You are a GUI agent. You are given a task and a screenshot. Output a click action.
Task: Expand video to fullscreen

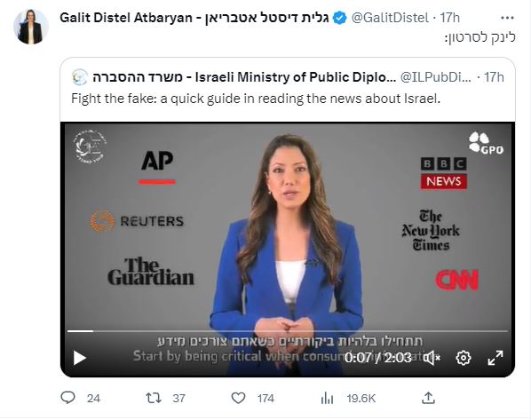coord(495,358)
